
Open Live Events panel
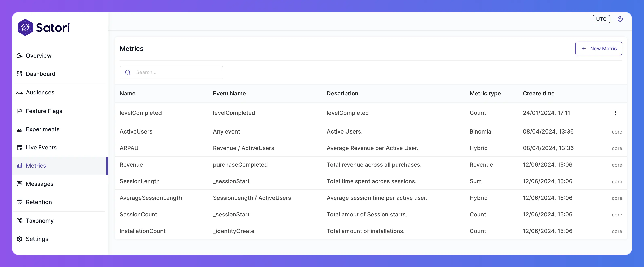(x=41, y=147)
